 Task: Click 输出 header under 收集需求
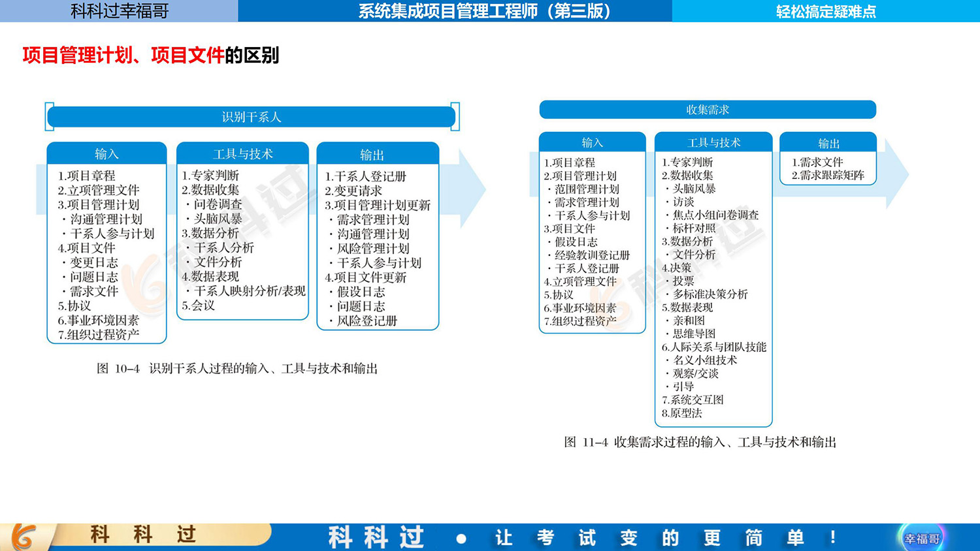point(828,143)
